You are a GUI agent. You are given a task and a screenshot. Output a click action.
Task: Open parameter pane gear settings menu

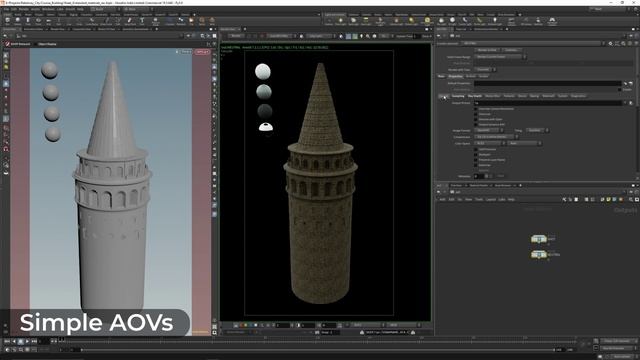click(611, 43)
